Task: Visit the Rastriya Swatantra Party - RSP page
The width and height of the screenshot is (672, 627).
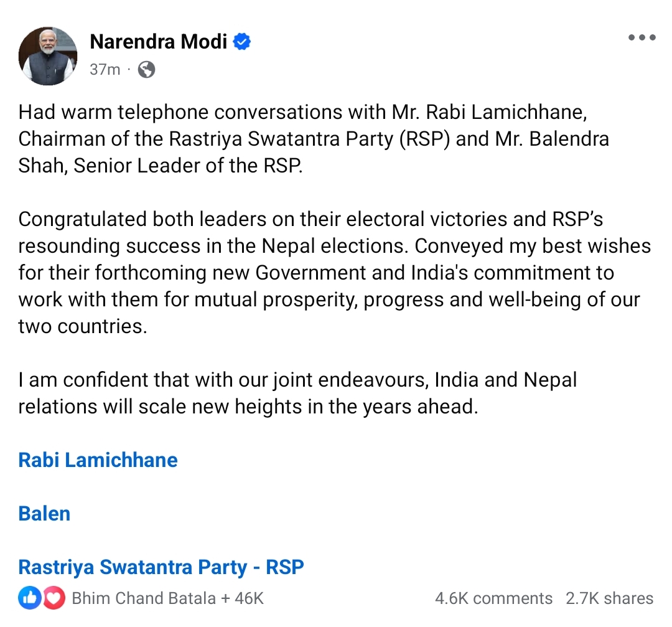Action: tap(161, 567)
